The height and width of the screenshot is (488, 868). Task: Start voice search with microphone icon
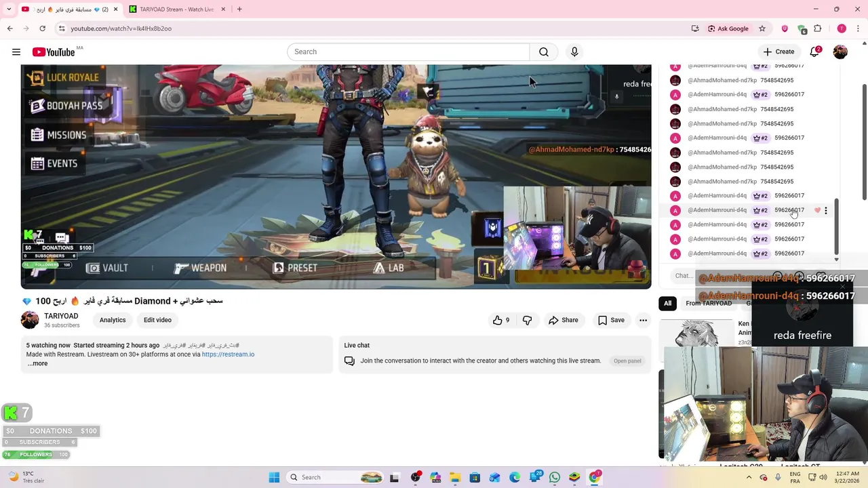[574, 52]
